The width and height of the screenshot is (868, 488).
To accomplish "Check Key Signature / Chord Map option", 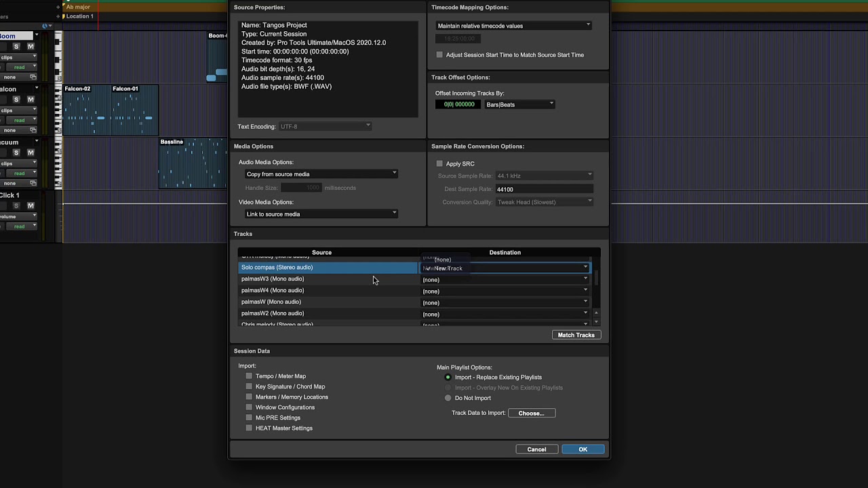I will (x=249, y=386).
